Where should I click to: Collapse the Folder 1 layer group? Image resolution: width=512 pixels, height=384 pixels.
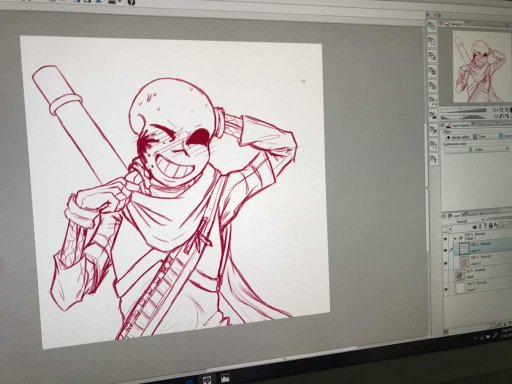(x=455, y=238)
